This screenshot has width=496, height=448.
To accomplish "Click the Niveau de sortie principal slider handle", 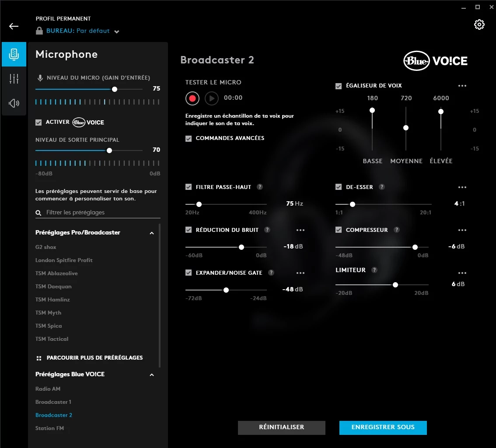I will pos(109,150).
